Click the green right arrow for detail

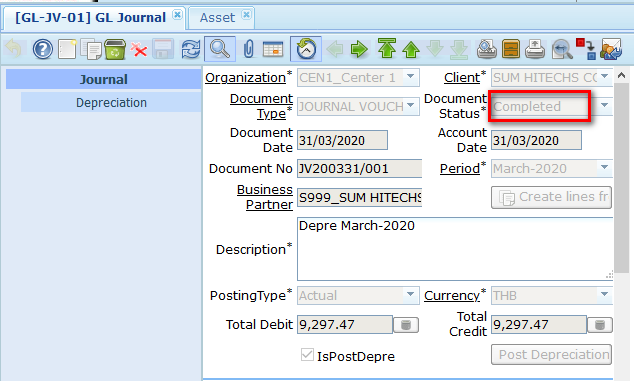[359, 49]
